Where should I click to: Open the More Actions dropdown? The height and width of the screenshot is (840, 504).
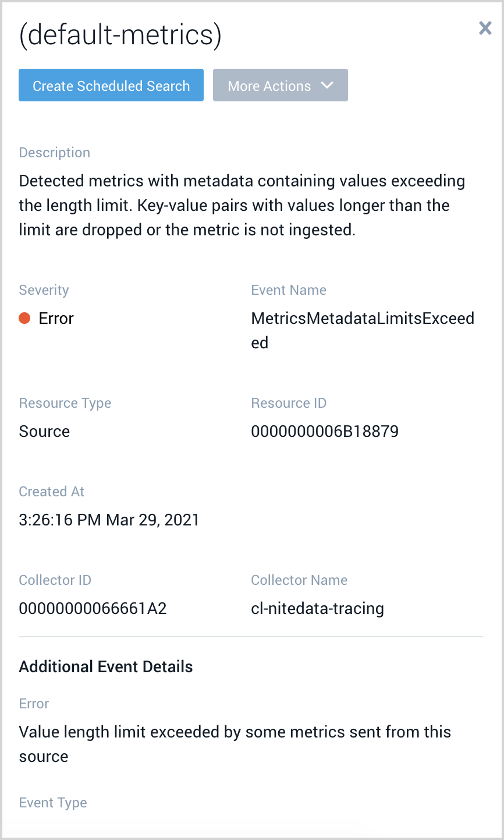[x=280, y=85]
